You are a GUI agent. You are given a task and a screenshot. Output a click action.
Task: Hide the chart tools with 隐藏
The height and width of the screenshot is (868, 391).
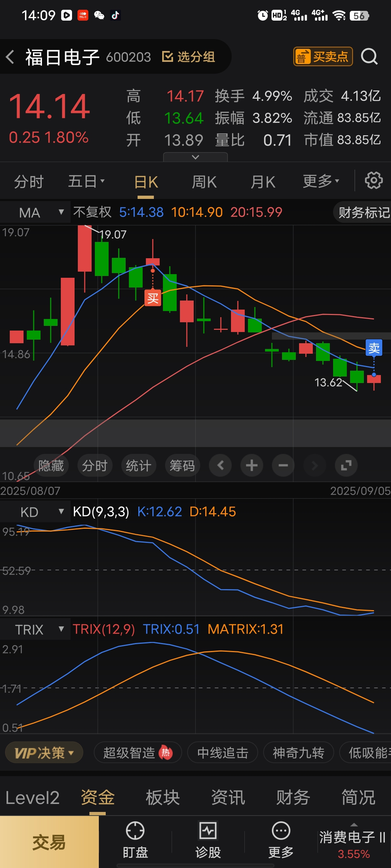pos(51,465)
